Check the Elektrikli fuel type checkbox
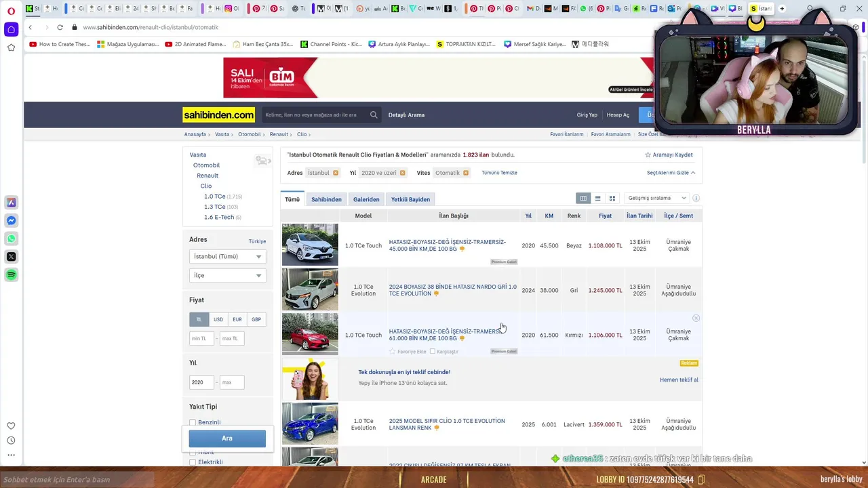This screenshot has width=868, height=488. [193, 462]
